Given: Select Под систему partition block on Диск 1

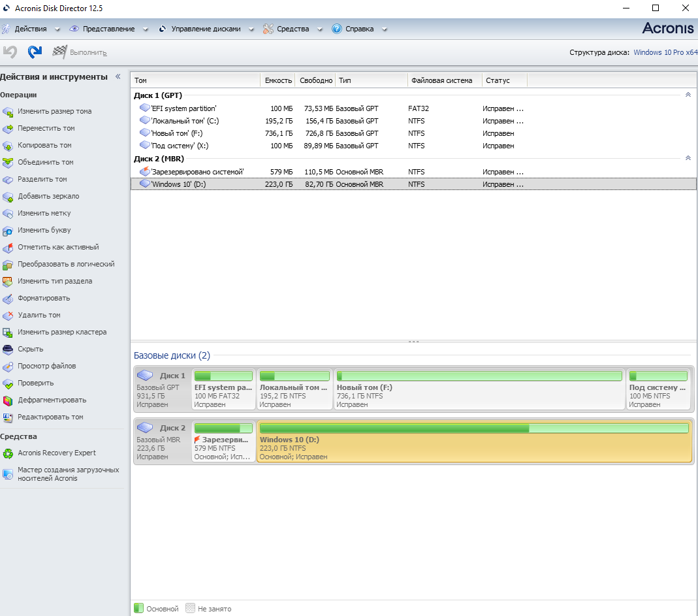Looking at the screenshot, I should coord(658,389).
